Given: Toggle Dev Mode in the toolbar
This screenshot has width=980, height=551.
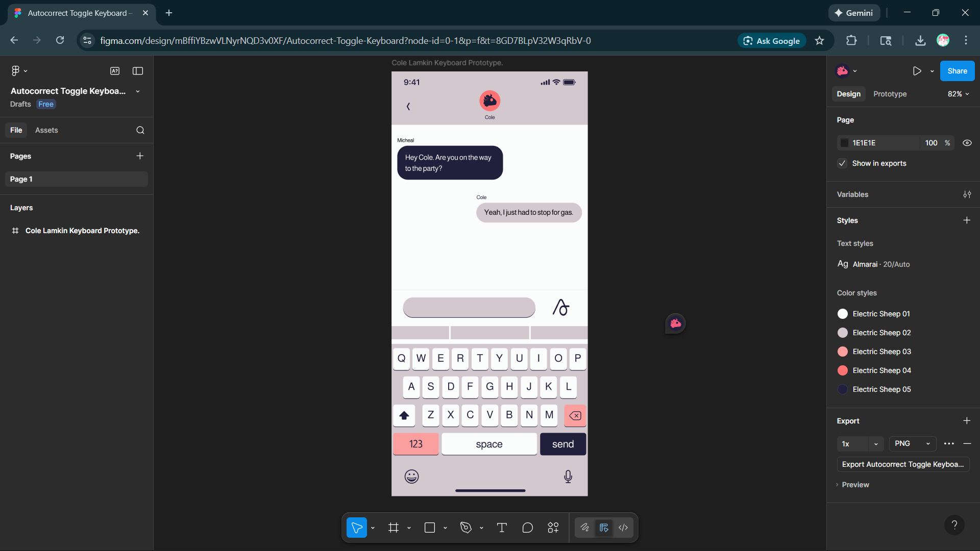Looking at the screenshot, I should pos(623,528).
